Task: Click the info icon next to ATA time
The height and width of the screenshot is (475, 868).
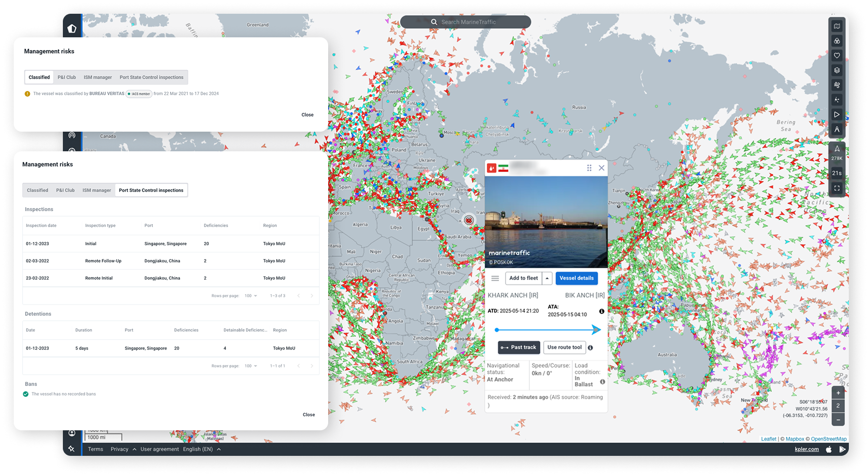Action: [x=601, y=311]
